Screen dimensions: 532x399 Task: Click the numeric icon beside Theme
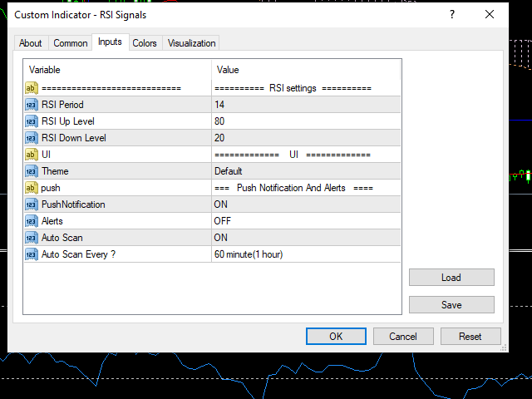point(32,171)
